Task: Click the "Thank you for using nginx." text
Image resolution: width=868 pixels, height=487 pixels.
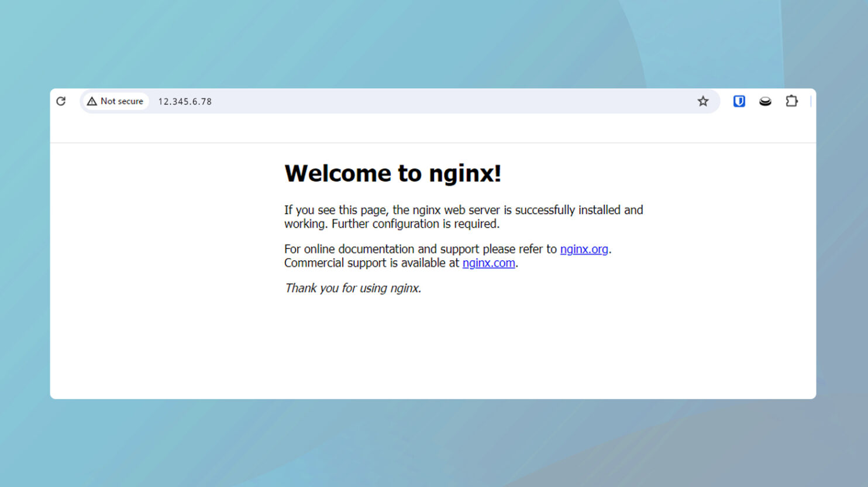Action: click(353, 288)
